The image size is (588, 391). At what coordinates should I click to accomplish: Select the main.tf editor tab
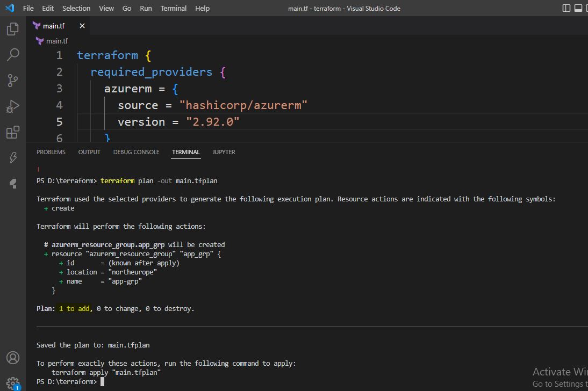[x=54, y=26]
